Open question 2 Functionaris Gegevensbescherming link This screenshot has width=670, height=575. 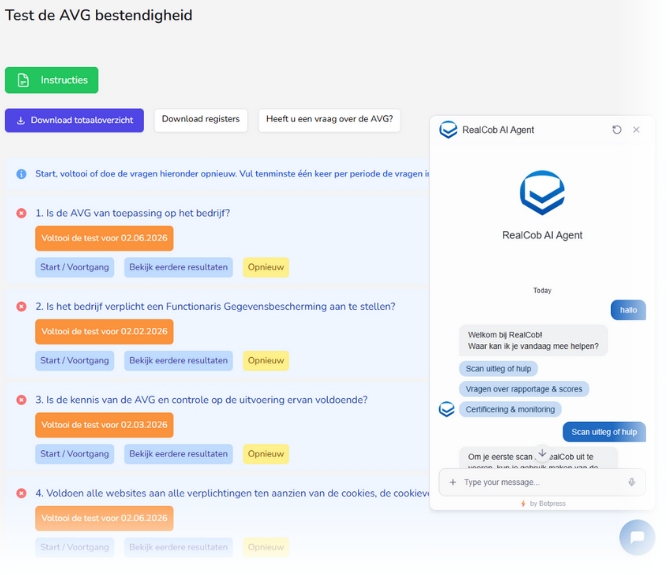[x=215, y=306]
